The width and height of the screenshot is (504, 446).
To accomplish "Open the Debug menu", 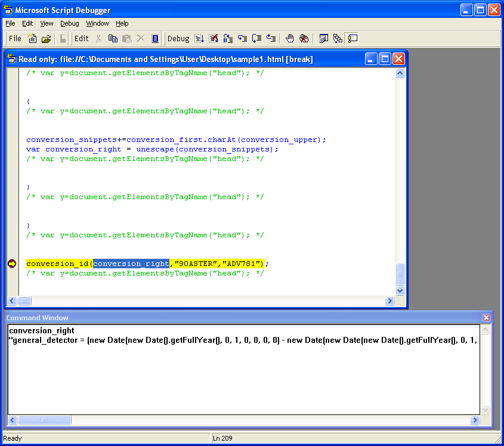I will (x=69, y=23).
